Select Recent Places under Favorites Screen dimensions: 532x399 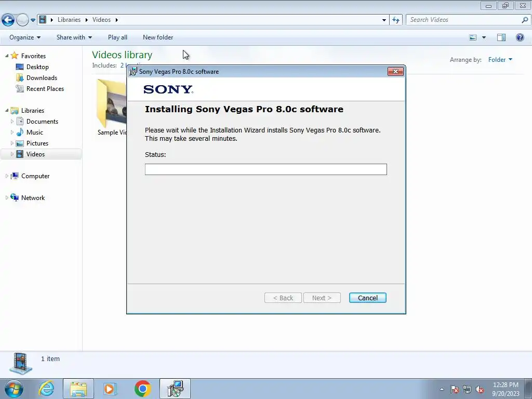tap(45, 88)
